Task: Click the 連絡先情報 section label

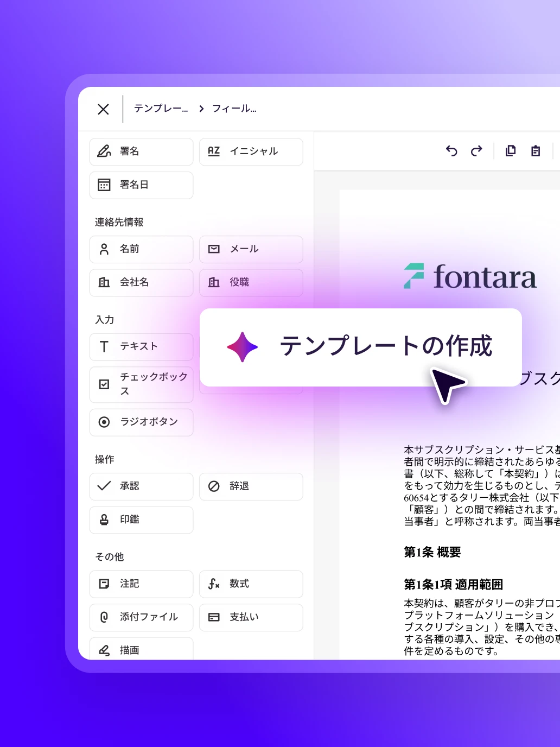Action: point(119,222)
